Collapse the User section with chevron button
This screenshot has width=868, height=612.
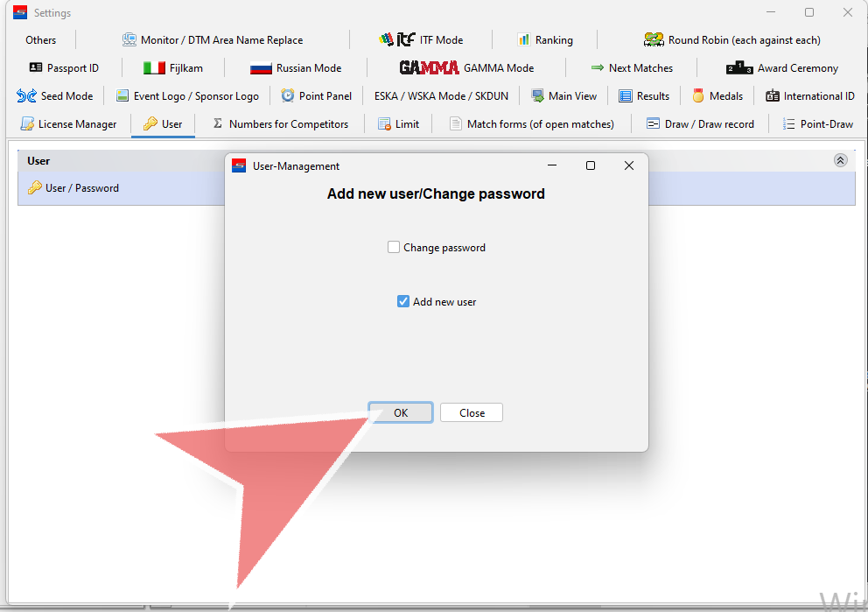point(840,160)
